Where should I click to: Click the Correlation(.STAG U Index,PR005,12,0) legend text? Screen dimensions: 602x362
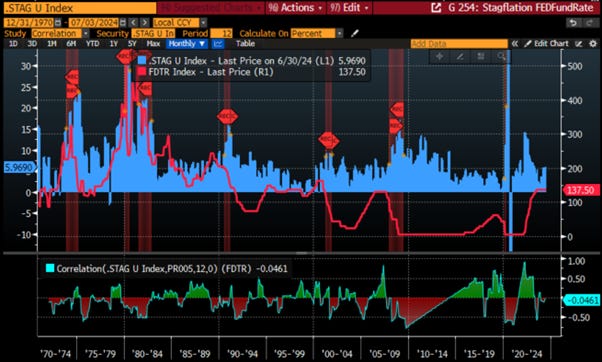tap(137, 268)
